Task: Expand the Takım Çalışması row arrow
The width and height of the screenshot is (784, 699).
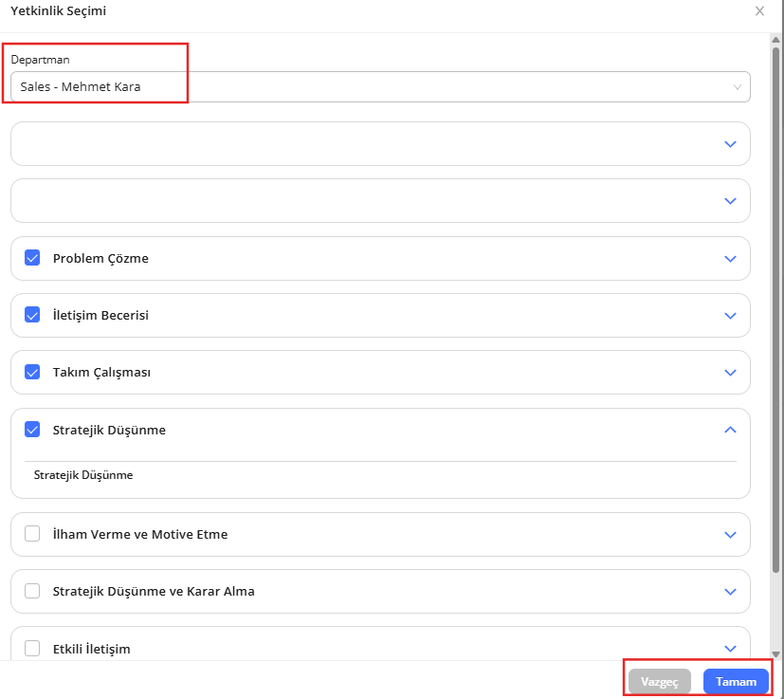Action: coord(730,373)
